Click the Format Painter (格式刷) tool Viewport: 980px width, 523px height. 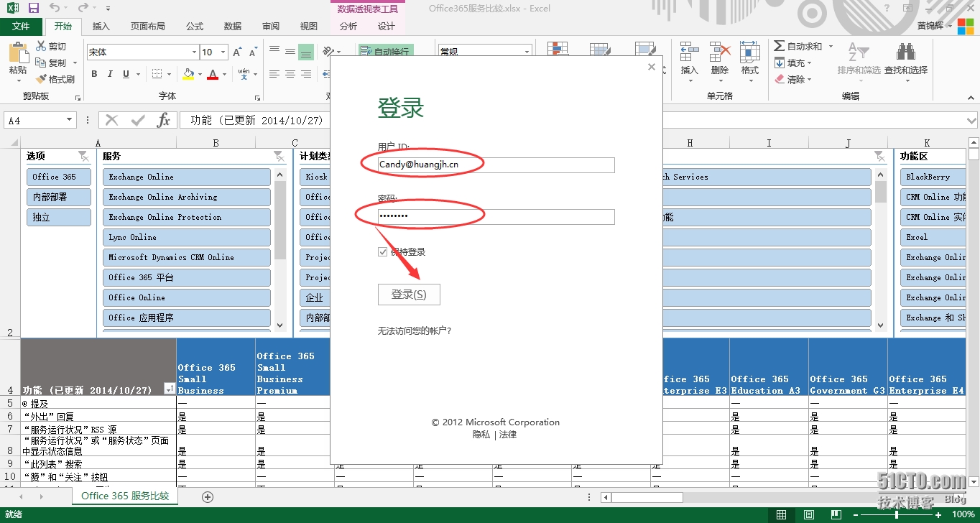[x=55, y=79]
